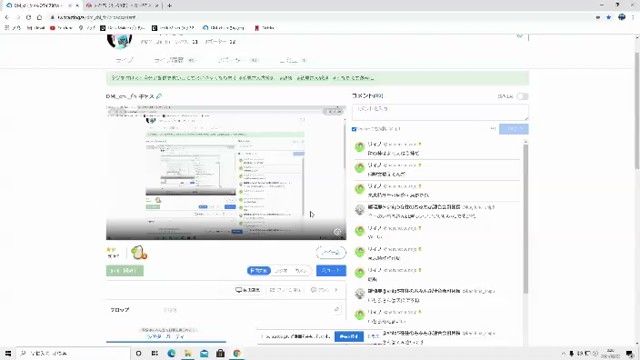Open the Apps shortcut in bookmarks bar

pyautogui.click(x=12, y=28)
